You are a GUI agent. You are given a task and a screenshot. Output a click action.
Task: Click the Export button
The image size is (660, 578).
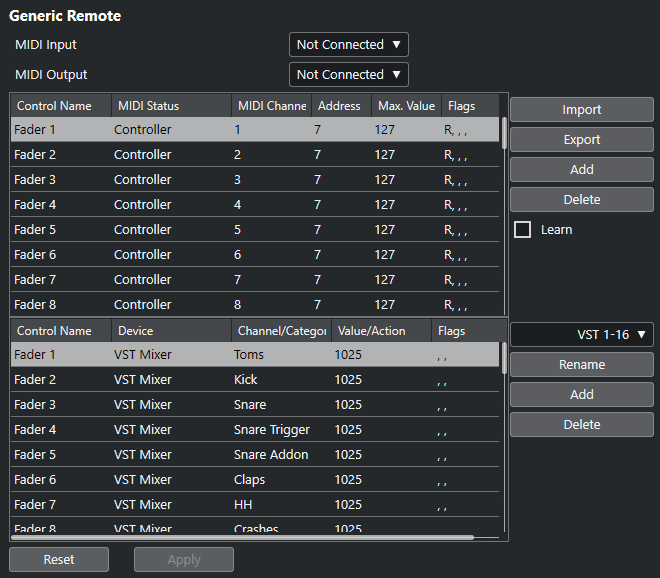pos(582,139)
